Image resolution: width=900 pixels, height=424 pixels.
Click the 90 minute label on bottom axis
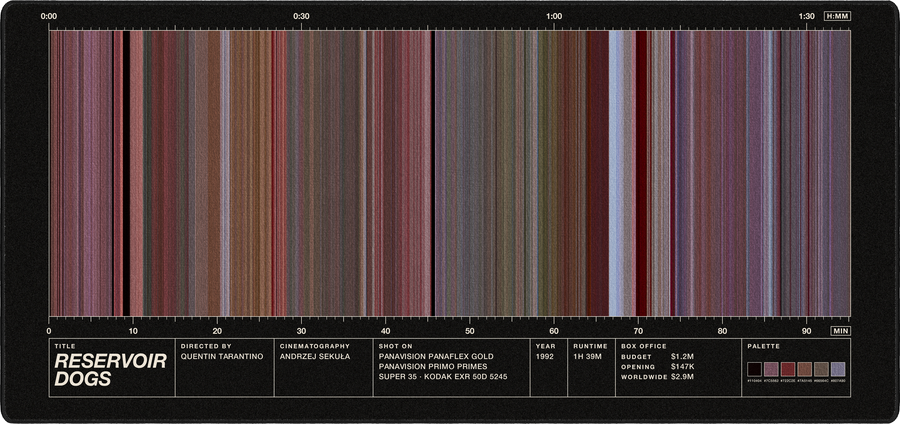point(806,331)
